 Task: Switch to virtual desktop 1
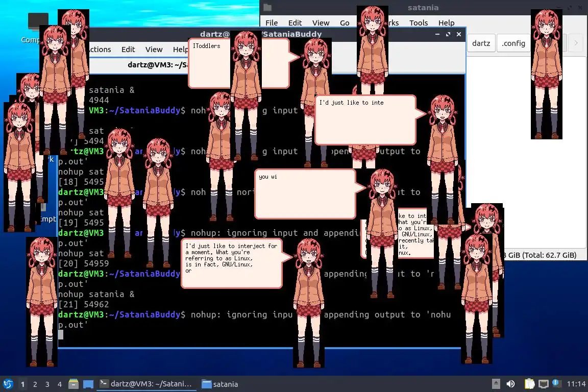(x=23, y=384)
